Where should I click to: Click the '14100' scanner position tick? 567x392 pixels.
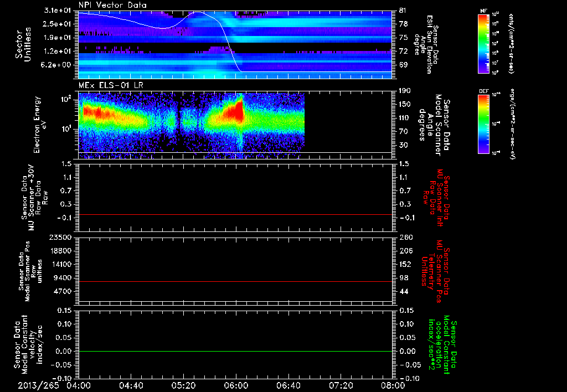tap(61, 264)
